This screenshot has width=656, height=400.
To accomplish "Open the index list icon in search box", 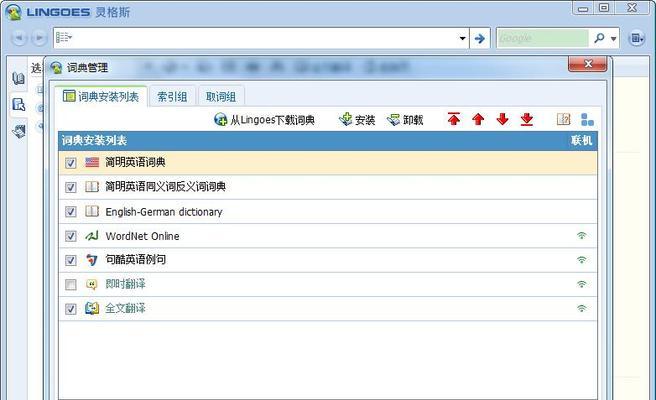I will tap(64, 38).
